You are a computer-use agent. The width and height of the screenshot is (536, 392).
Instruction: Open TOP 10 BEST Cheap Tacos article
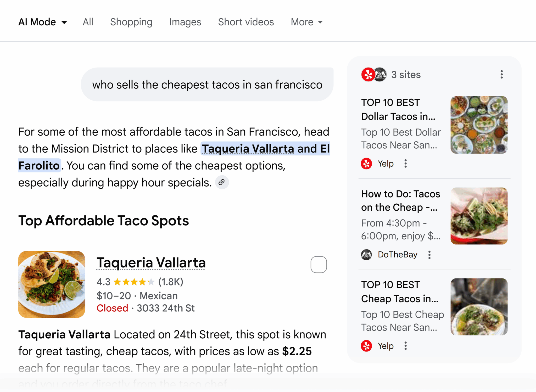pos(400,292)
